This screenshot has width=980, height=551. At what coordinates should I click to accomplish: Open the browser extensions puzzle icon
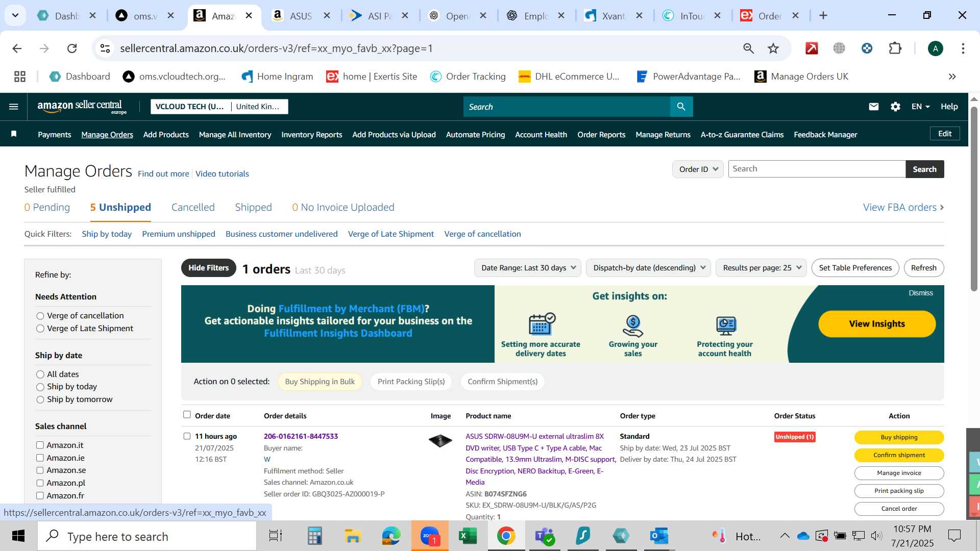(895, 48)
